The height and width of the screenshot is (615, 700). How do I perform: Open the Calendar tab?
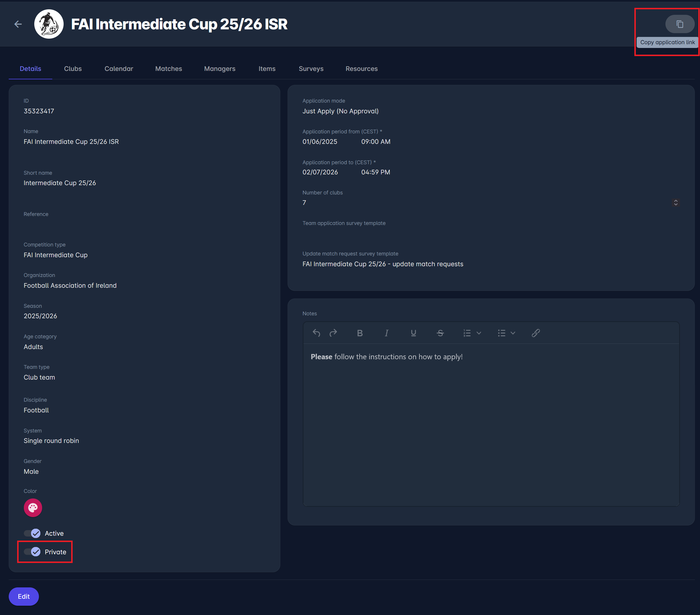coord(119,69)
